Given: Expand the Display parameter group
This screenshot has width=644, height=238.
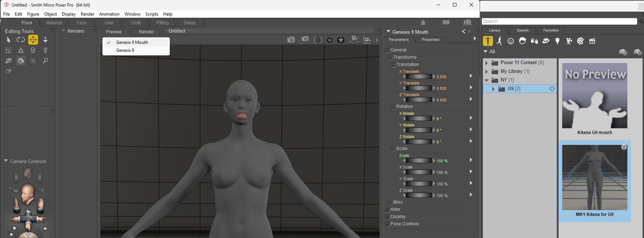Looking at the screenshot, I should [387, 217].
